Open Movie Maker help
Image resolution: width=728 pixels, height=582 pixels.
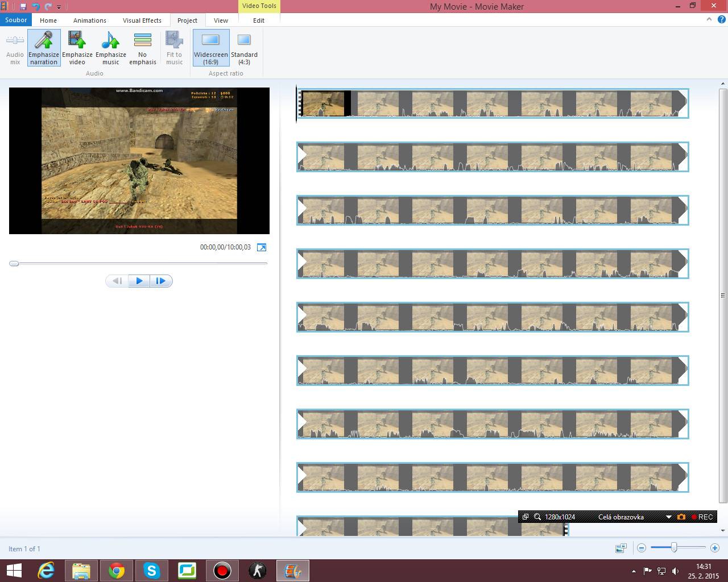(721, 19)
